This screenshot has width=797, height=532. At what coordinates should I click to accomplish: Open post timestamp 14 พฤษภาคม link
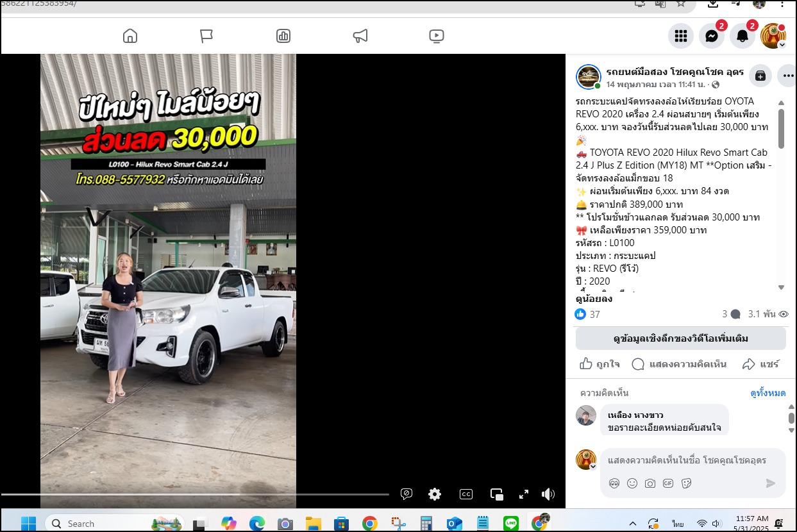[x=656, y=84]
